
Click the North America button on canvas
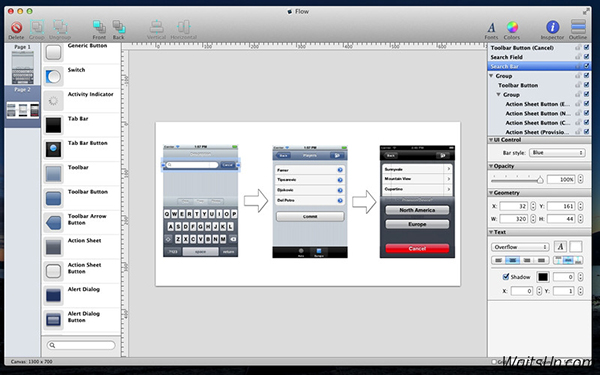417,210
